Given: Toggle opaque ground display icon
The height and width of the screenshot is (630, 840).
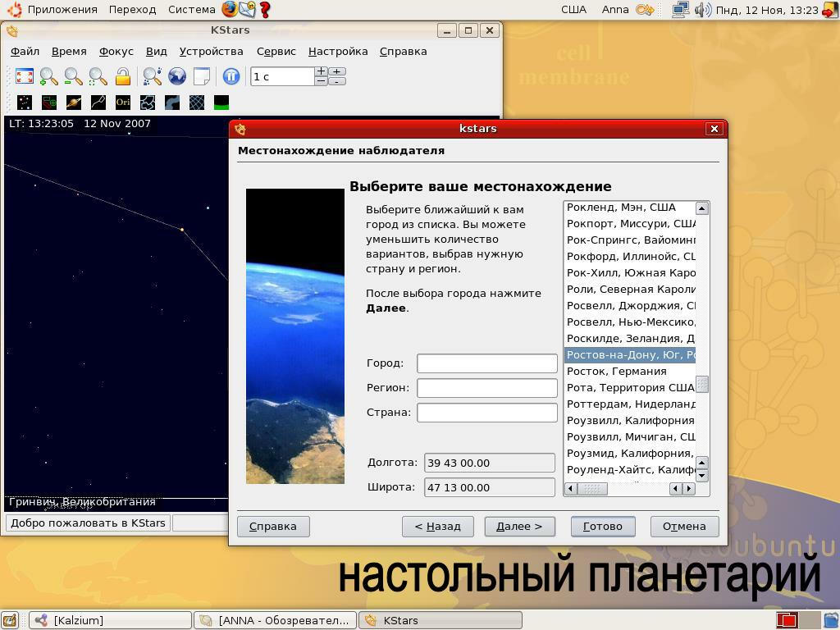Looking at the screenshot, I should [x=221, y=103].
